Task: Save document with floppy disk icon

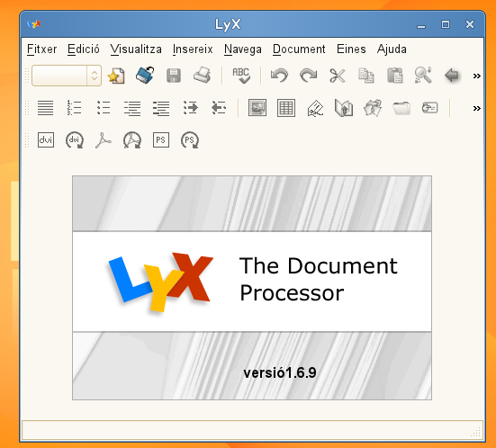Action: (x=174, y=76)
